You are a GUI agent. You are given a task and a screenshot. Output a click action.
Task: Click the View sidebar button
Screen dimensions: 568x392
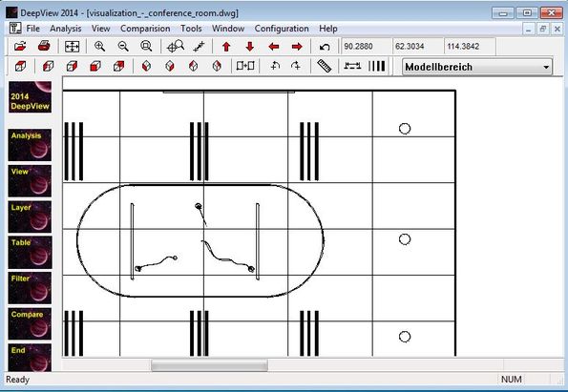(x=30, y=181)
